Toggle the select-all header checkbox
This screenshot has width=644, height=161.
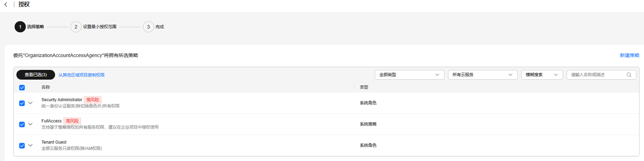[22, 88]
